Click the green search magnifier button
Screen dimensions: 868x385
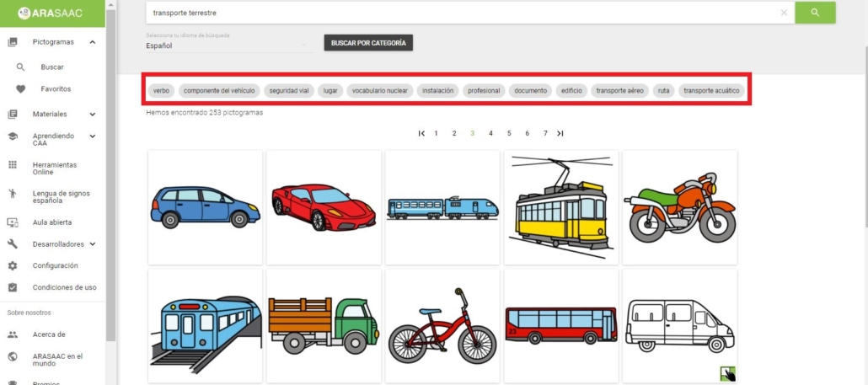815,12
